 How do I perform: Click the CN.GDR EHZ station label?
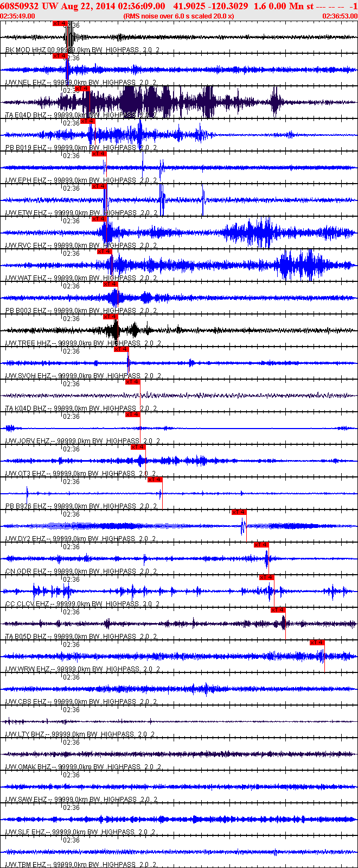click(x=81, y=571)
